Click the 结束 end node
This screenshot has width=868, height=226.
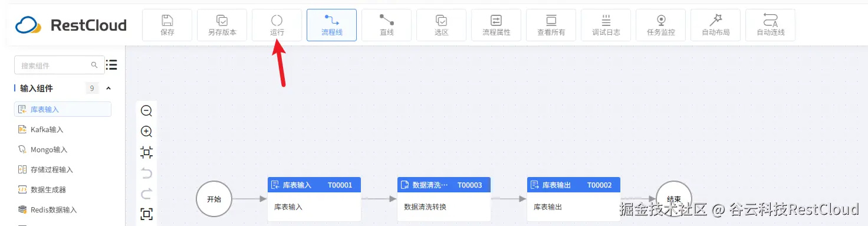(673, 199)
